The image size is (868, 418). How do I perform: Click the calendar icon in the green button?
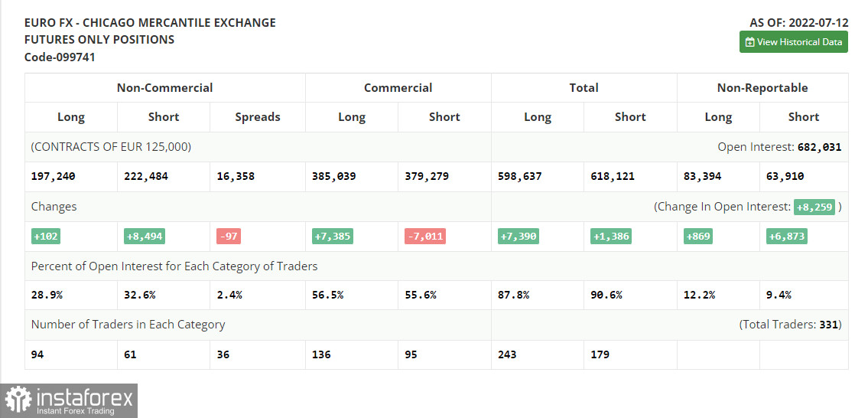pyautogui.click(x=749, y=42)
